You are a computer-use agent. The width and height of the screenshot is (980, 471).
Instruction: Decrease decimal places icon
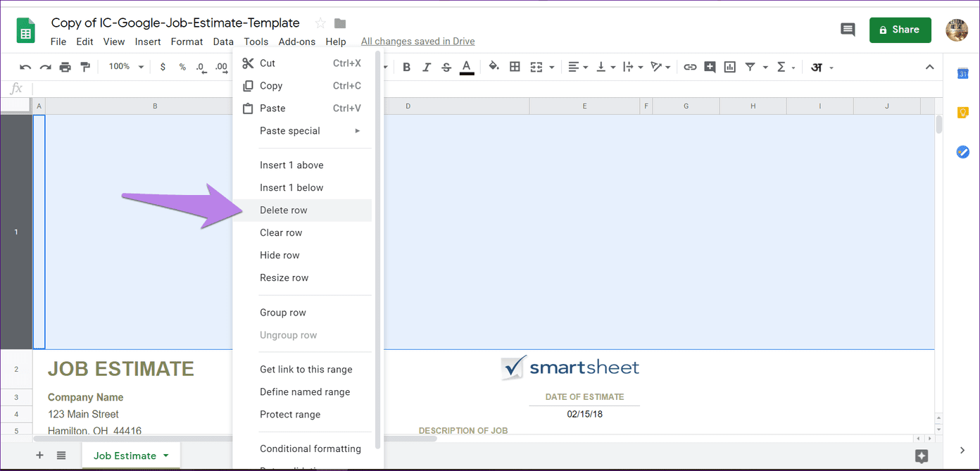pyautogui.click(x=200, y=67)
